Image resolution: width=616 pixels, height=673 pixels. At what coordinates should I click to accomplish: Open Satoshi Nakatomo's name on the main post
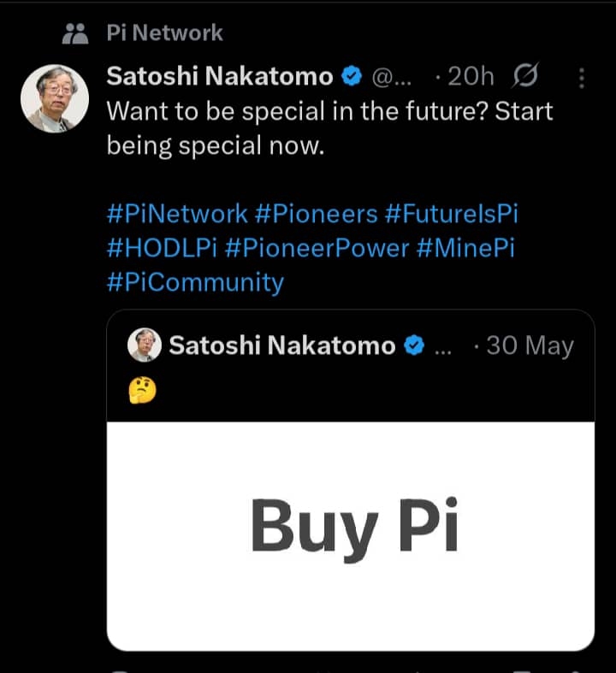coord(220,77)
